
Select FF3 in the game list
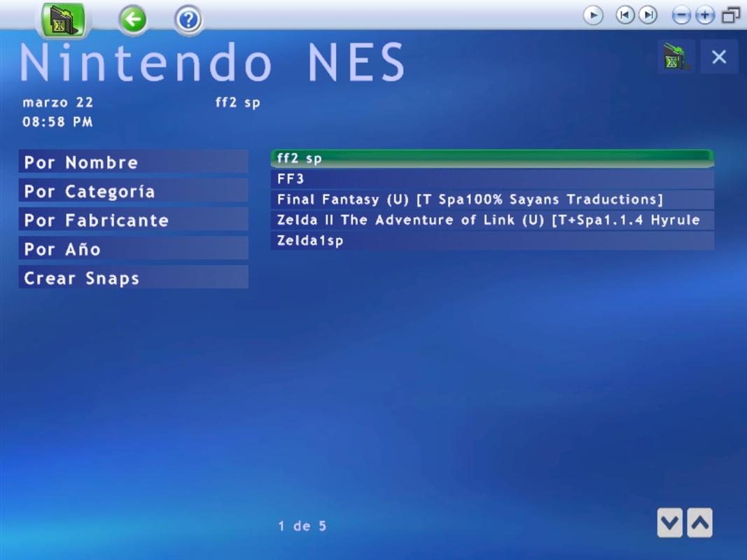(x=491, y=179)
